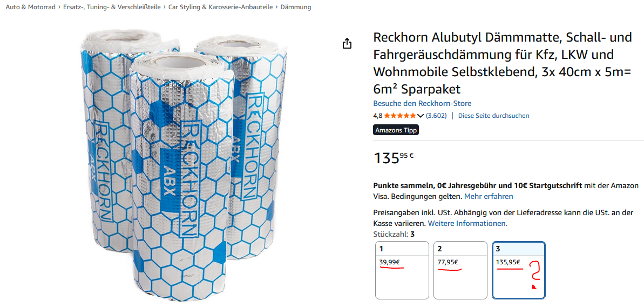Click the Reckhorn Alubutyl Dämmmatte product title
The image size is (644, 307).
[x=502, y=63]
